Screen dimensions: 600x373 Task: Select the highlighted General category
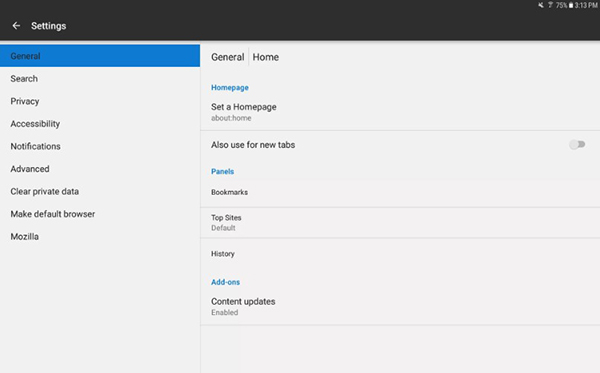coord(100,56)
